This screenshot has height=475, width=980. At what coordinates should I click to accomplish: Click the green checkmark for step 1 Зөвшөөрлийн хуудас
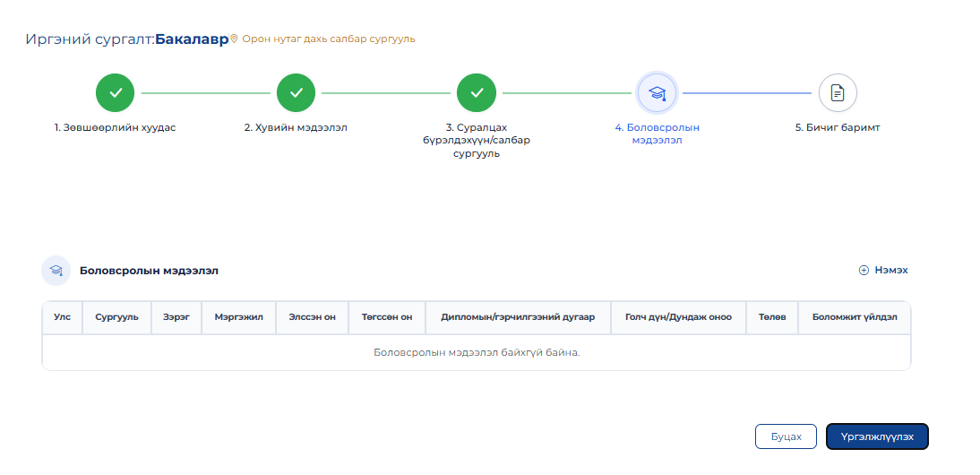point(115,93)
